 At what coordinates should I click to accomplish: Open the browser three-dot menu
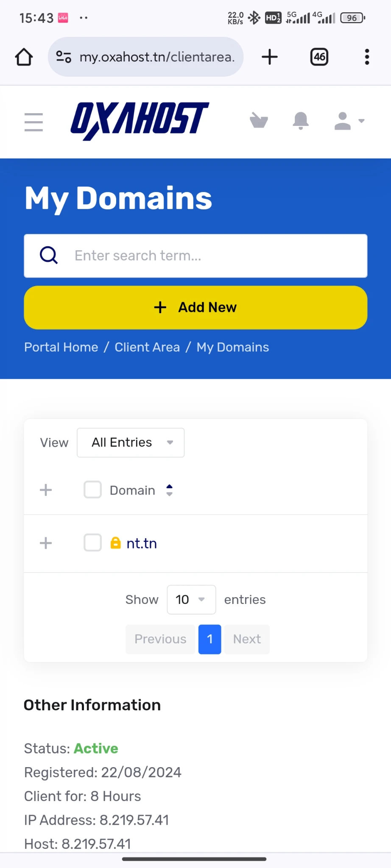pos(367,57)
